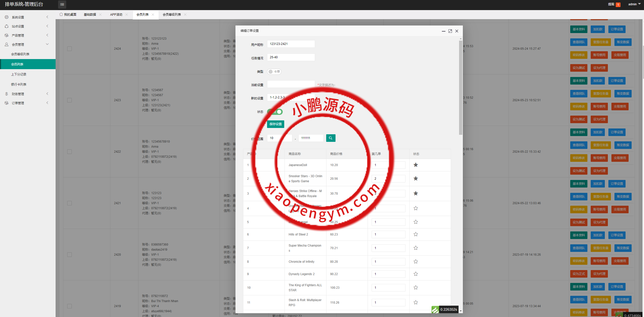644x317 pixels.
Task: Click the filled star for JapaneseDoll row
Action: pos(416,165)
